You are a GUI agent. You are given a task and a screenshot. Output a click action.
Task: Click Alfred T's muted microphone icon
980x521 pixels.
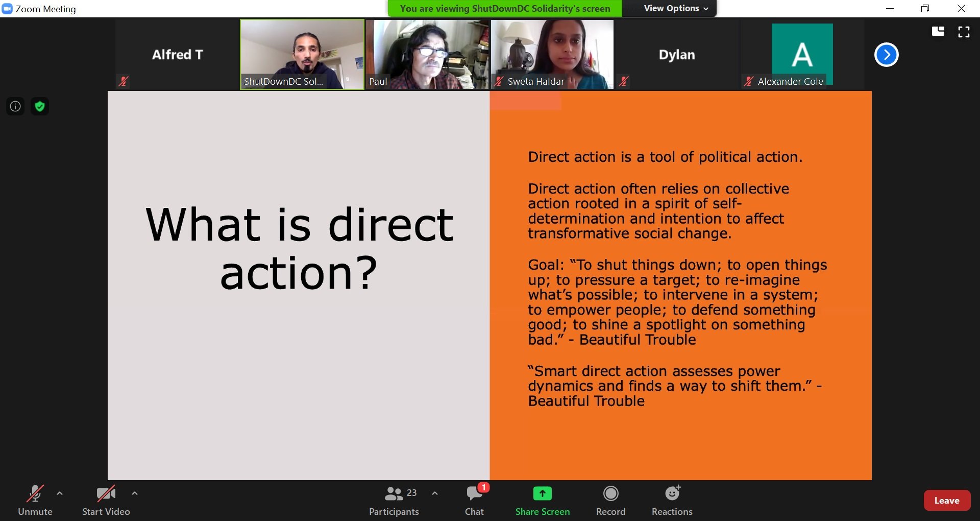[x=123, y=81]
